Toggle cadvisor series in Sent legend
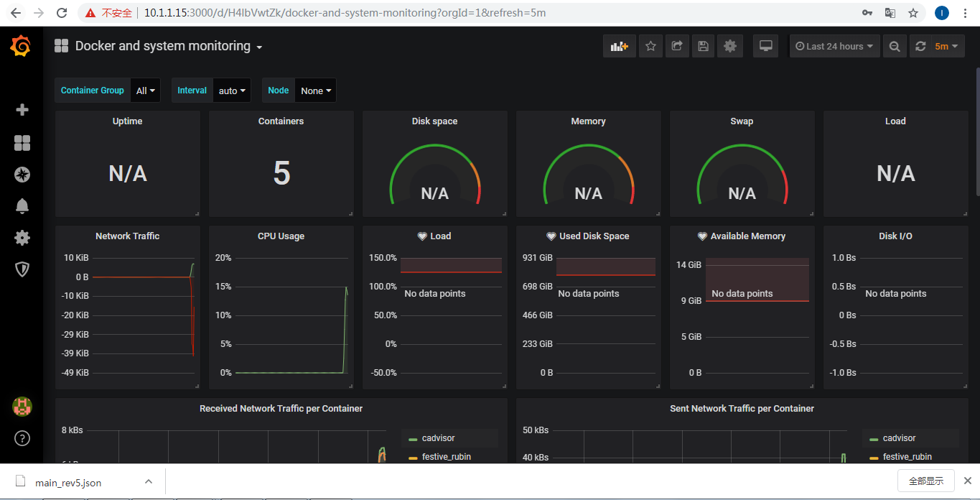This screenshot has width=980, height=500. pos(899,438)
